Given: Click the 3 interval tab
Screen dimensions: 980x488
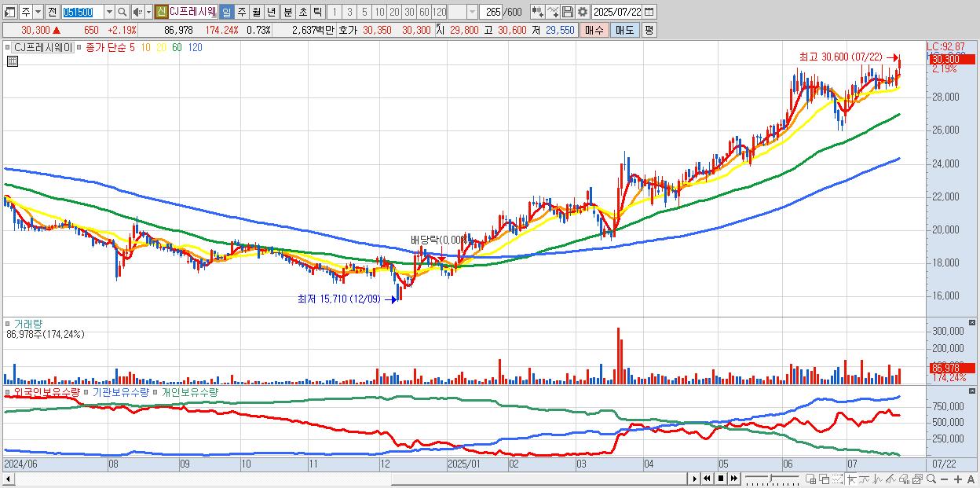Looking at the screenshot, I should pos(349,13).
